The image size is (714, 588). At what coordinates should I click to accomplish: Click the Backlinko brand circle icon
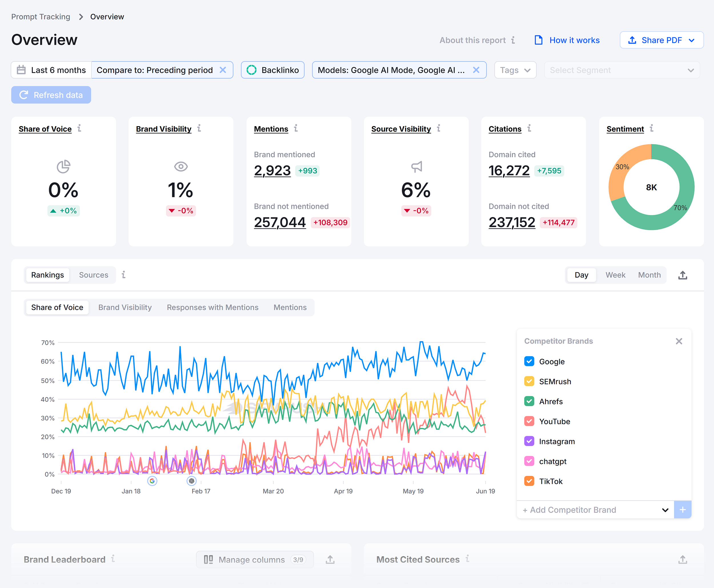pyautogui.click(x=251, y=70)
